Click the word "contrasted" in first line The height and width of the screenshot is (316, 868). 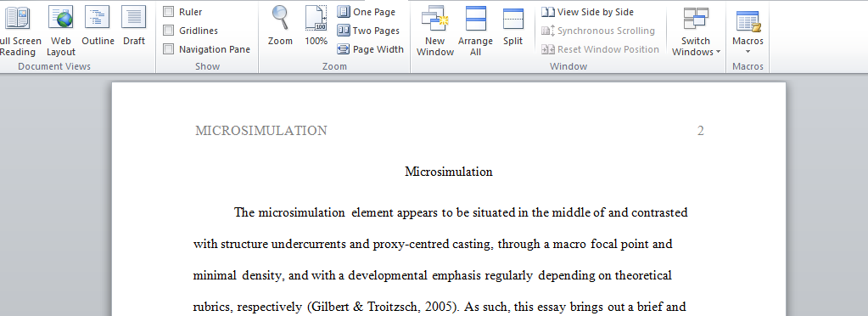(x=659, y=213)
